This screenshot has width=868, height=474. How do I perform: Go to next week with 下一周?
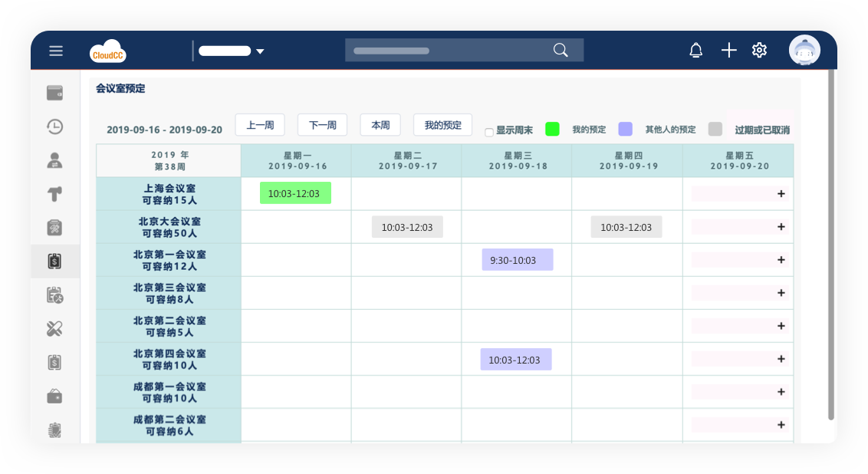point(322,125)
